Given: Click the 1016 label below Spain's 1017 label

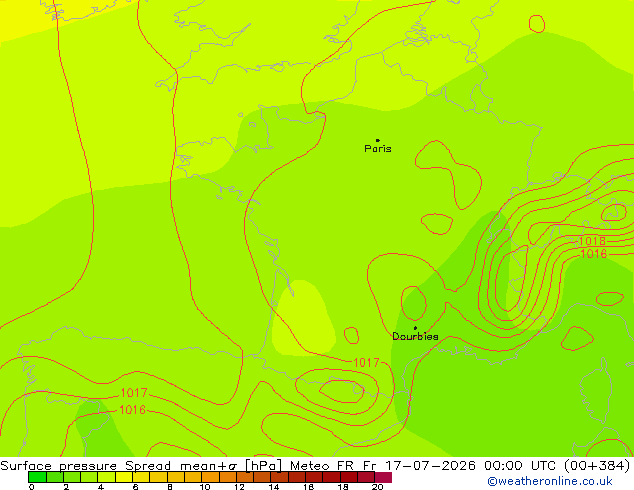Looking at the screenshot, I should (132, 410).
